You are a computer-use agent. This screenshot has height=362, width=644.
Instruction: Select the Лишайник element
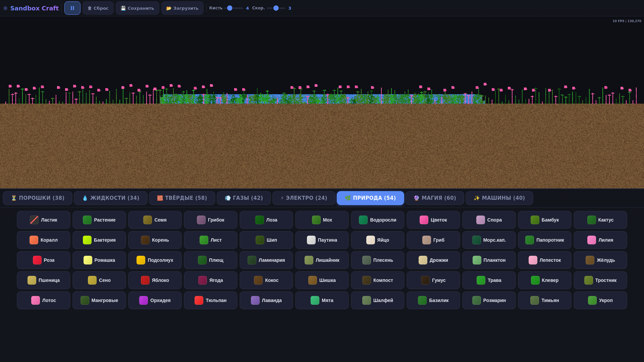click(x=322, y=260)
